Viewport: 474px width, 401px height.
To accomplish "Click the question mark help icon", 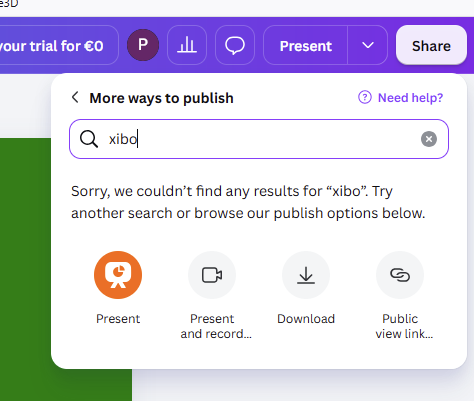I will (365, 98).
